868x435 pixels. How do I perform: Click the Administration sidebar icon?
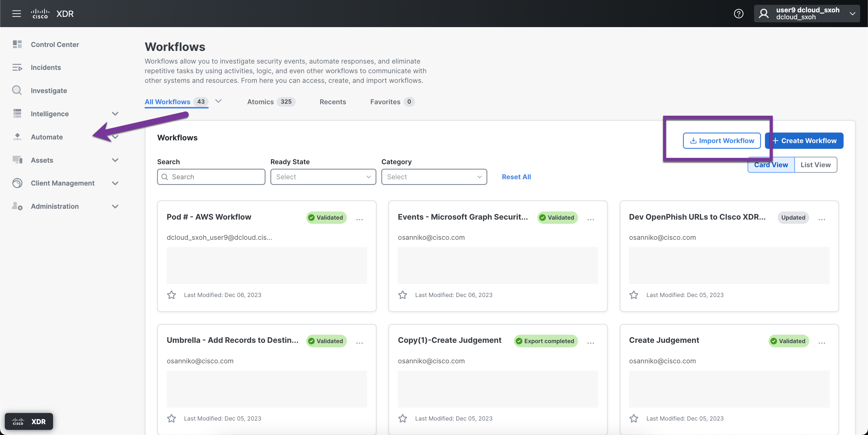tap(17, 206)
